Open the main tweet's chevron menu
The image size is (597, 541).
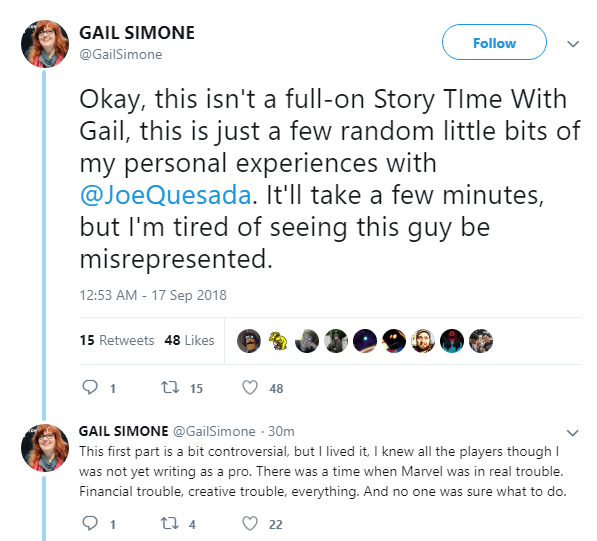tap(573, 44)
